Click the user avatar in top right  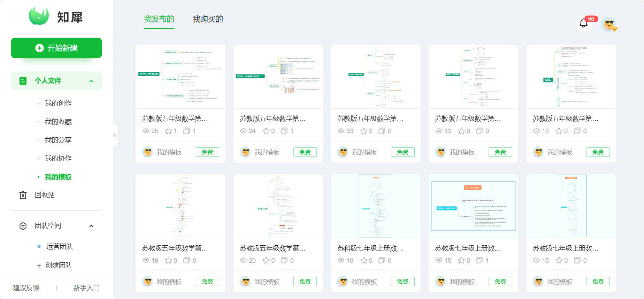point(609,24)
